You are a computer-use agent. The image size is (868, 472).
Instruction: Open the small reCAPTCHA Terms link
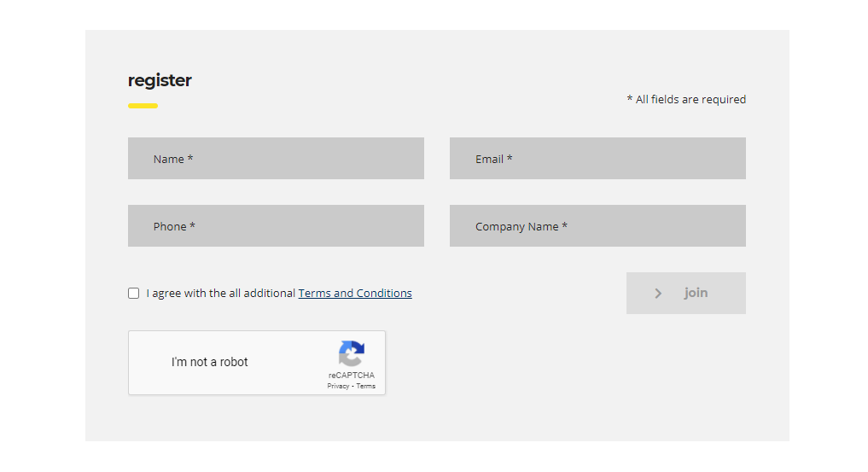366,387
